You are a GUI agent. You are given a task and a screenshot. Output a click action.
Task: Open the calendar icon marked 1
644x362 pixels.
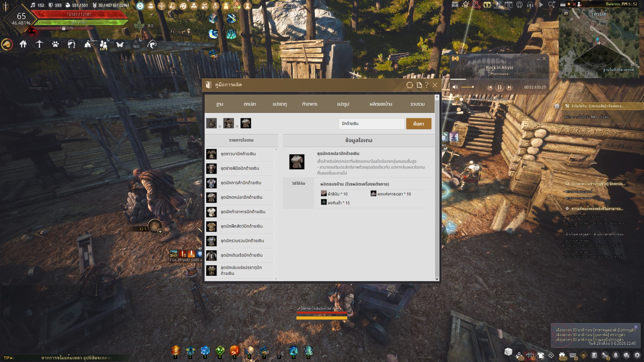487,5
